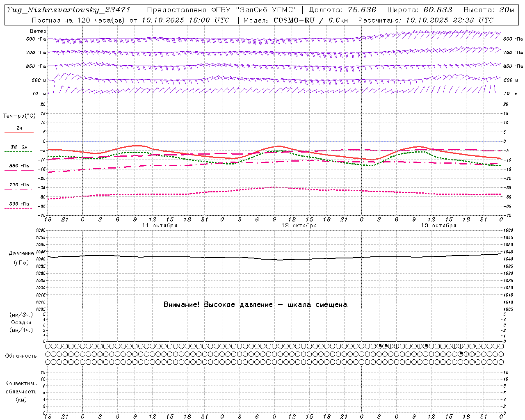Click the (гПа) pressure unit label

coord(21,263)
